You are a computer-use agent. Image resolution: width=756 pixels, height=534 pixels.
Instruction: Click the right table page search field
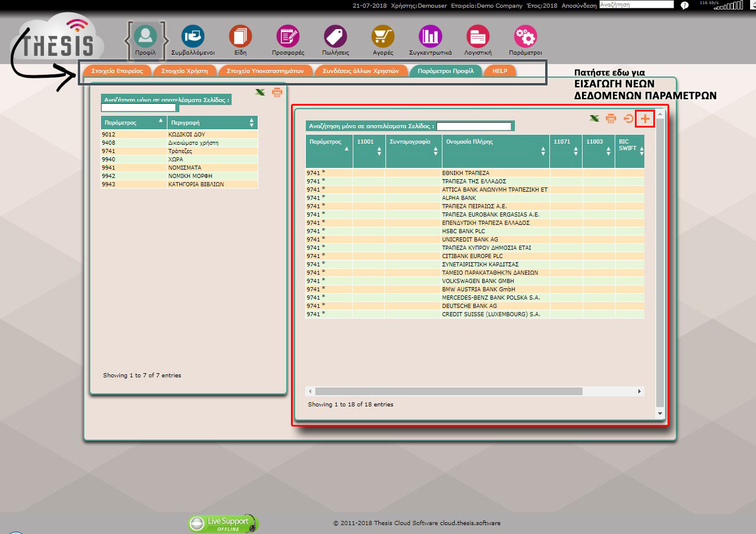tap(473, 126)
